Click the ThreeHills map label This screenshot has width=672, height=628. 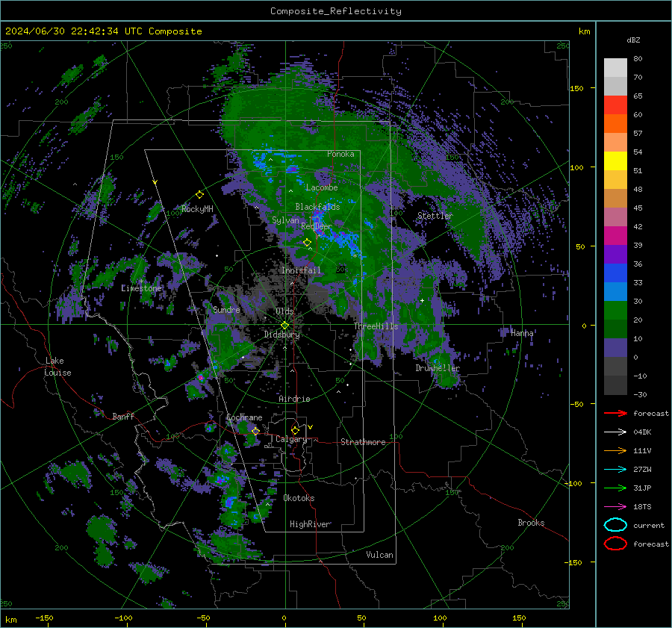pos(376,326)
